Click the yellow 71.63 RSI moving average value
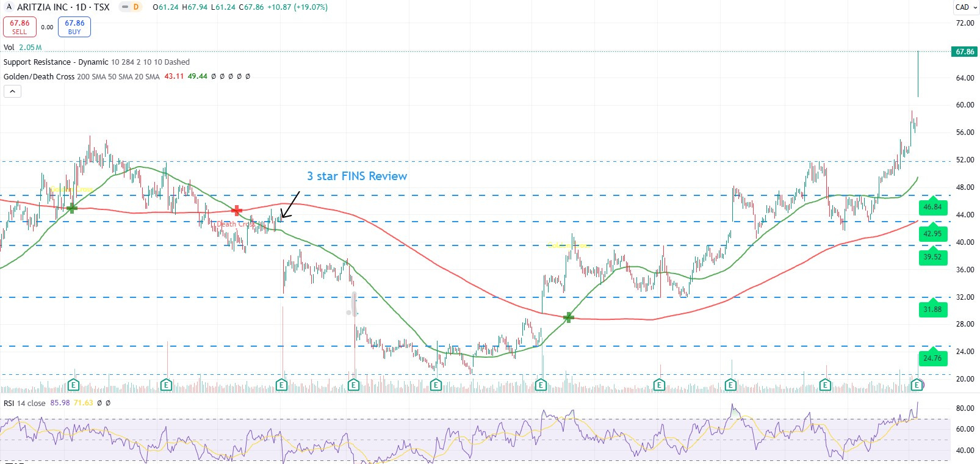Viewport: 980px width, 464px height. pyautogui.click(x=83, y=403)
